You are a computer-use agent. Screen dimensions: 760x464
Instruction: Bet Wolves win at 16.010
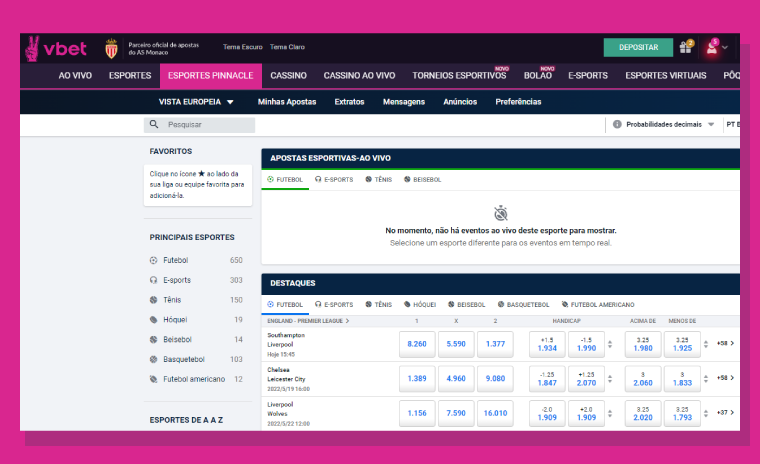pos(495,414)
